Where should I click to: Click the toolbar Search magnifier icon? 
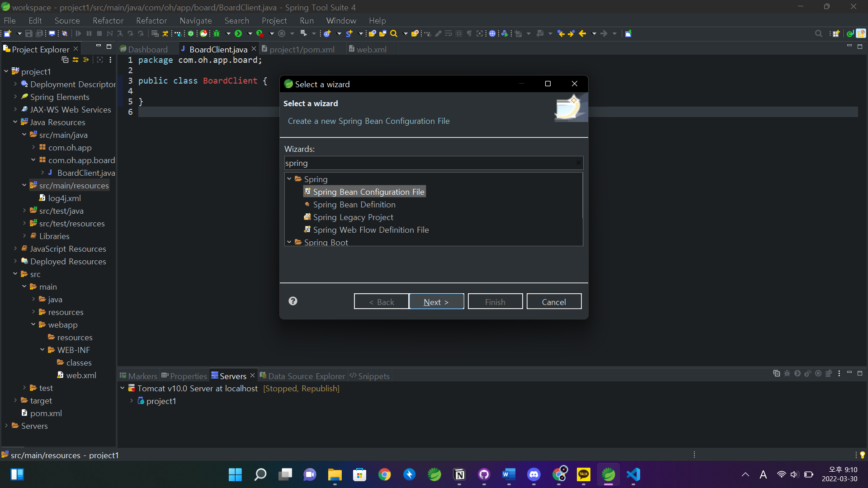coord(394,33)
